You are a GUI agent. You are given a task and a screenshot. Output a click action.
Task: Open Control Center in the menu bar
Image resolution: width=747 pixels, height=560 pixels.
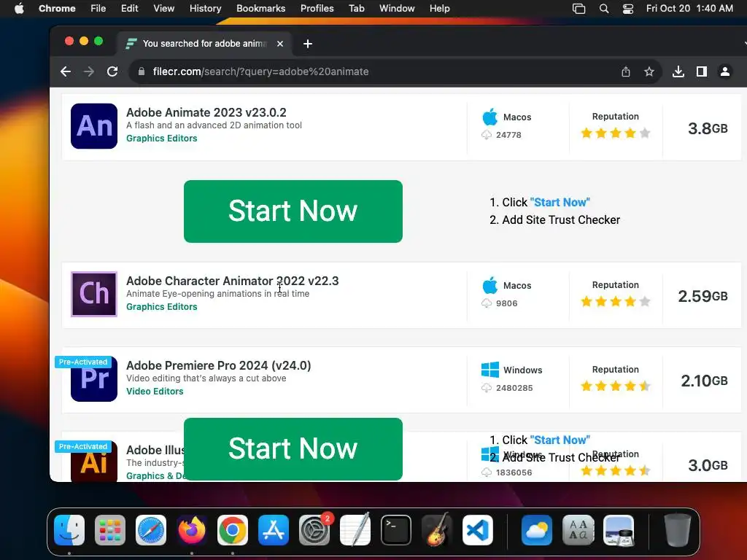coord(628,9)
